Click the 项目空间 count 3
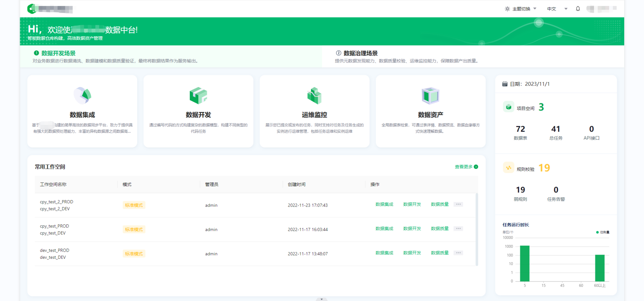 (541, 107)
